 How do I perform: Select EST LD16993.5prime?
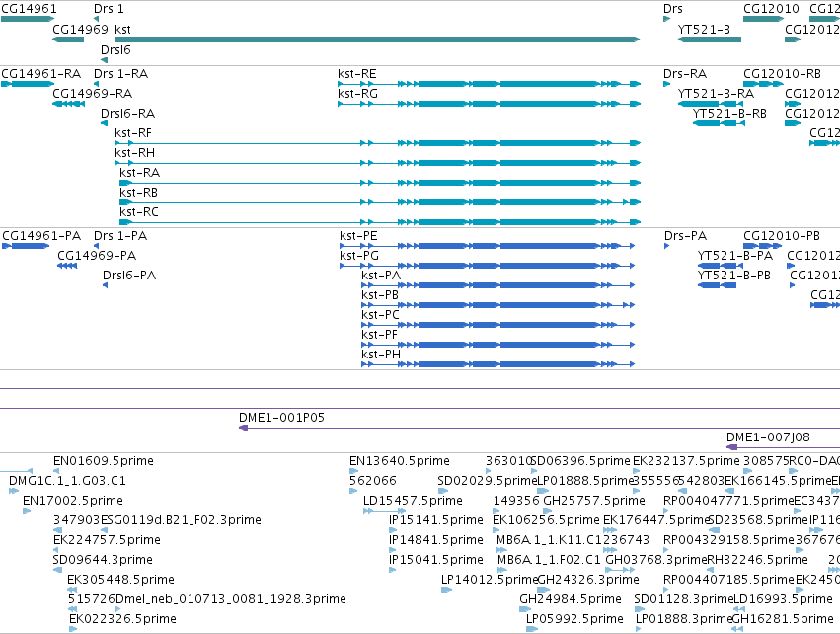(783, 599)
